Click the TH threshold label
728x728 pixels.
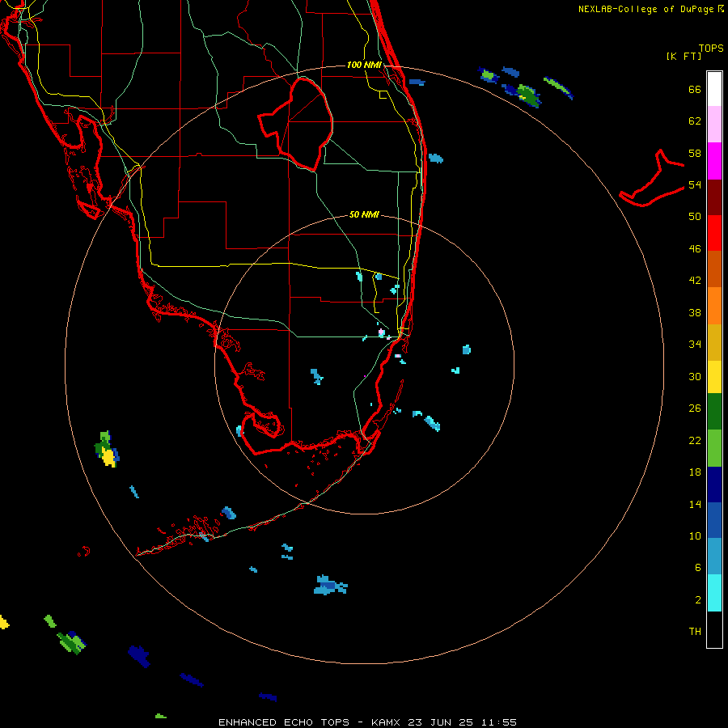coord(695,632)
